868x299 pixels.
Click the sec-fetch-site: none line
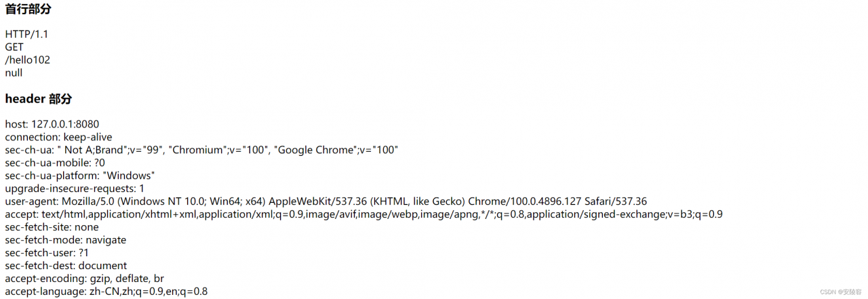(x=52, y=227)
